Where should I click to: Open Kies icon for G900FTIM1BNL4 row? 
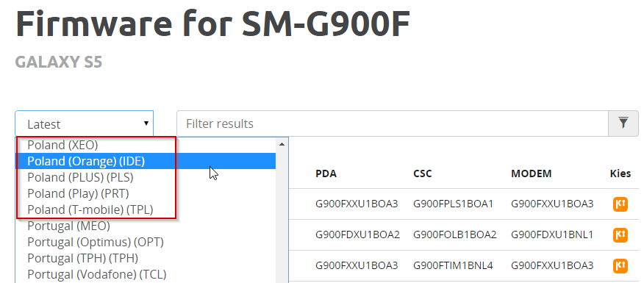point(620,266)
